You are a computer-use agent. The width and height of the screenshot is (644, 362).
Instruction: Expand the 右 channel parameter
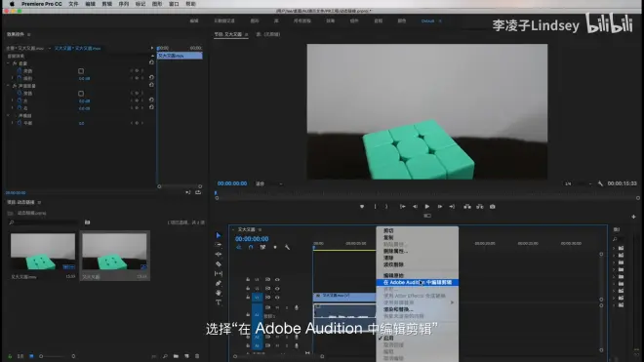click(x=12, y=107)
